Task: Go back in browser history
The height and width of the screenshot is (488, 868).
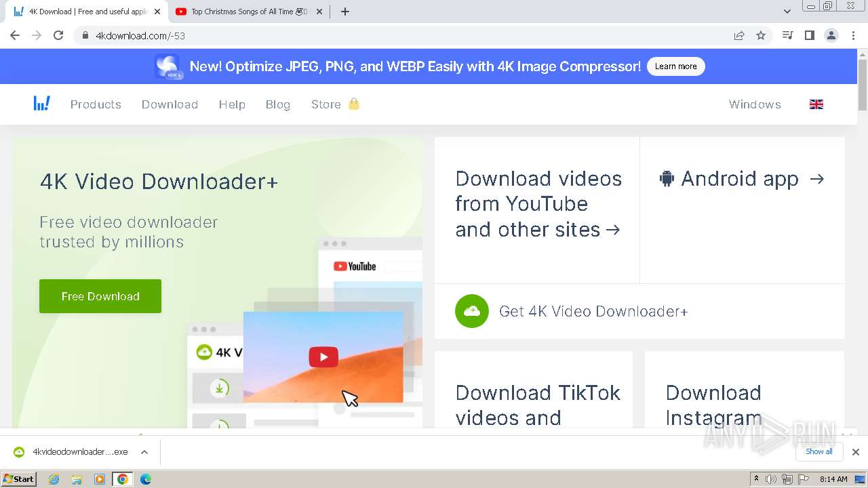Action: click(x=15, y=35)
